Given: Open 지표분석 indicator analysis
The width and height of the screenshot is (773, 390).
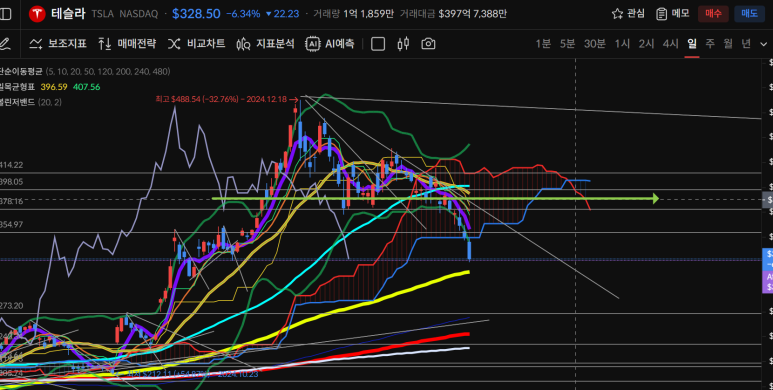Looking at the screenshot, I should pos(265,44).
